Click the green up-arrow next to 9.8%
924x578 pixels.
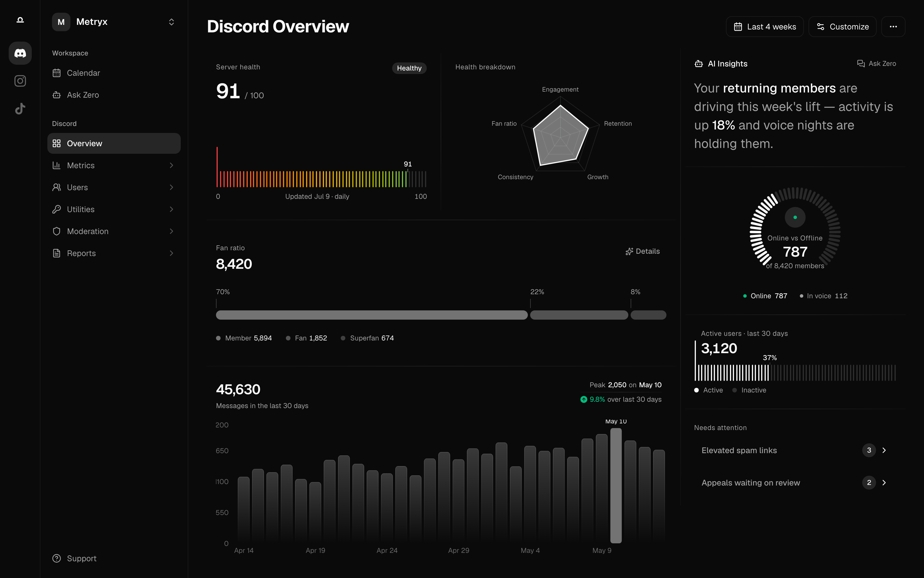tap(584, 399)
